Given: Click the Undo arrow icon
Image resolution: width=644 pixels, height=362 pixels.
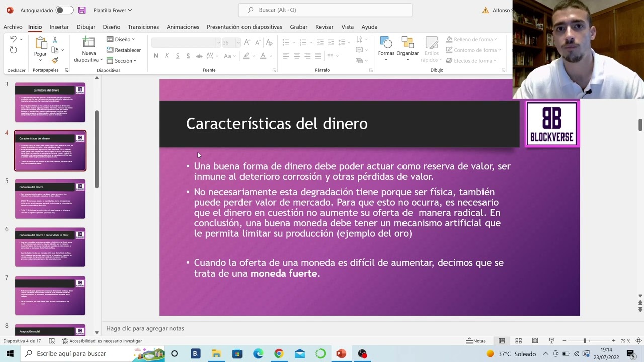Looking at the screenshot, I should pos(13,39).
